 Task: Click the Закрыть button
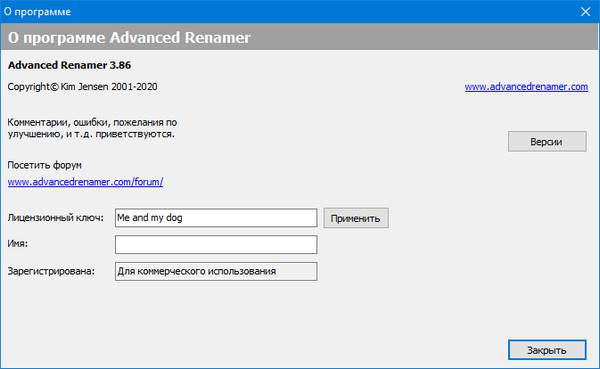click(547, 350)
